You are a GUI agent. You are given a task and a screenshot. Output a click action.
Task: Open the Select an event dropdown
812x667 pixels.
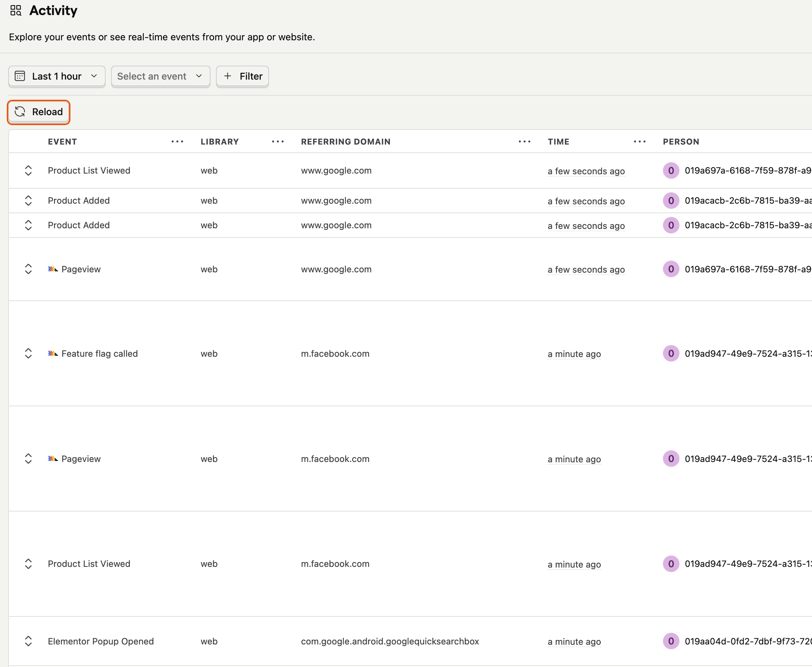point(160,77)
